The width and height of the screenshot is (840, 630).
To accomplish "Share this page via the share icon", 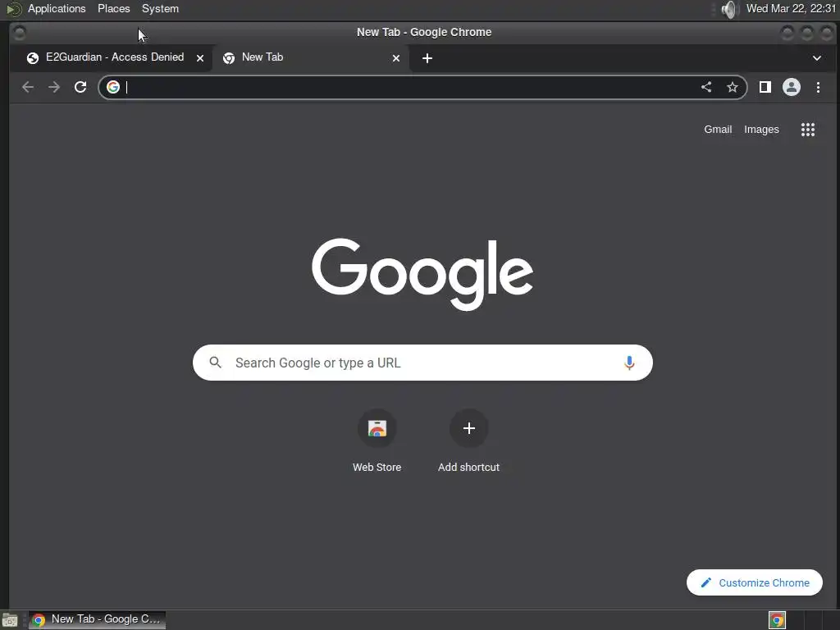I will pyautogui.click(x=706, y=87).
